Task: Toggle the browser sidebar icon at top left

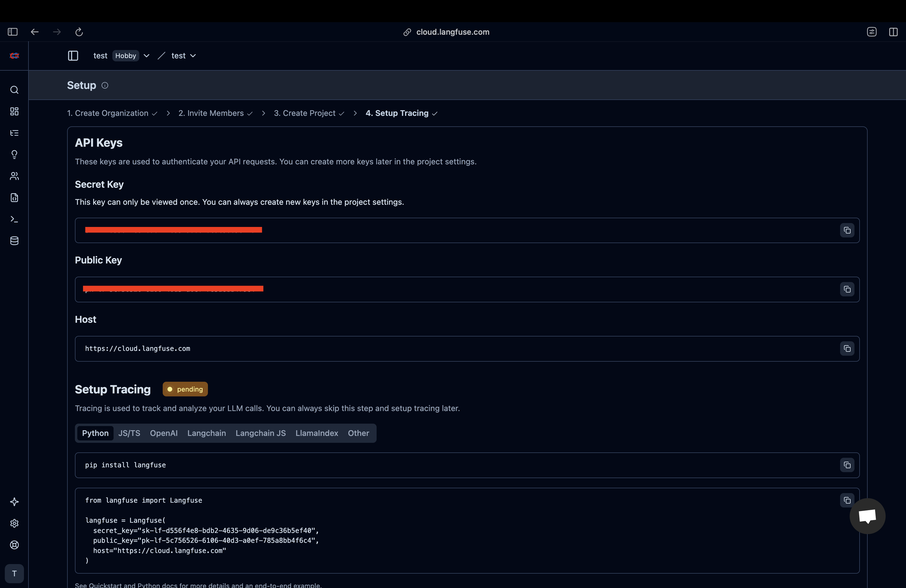Action: [13, 32]
